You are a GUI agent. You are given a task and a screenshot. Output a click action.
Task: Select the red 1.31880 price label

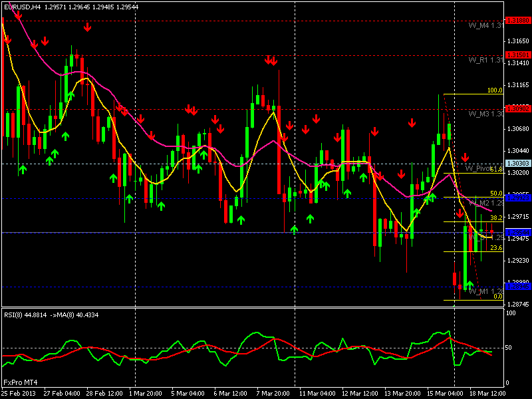[518, 21]
